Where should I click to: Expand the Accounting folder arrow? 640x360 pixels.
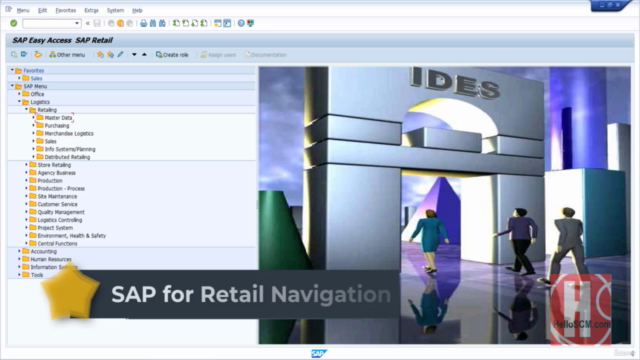[x=19, y=251]
